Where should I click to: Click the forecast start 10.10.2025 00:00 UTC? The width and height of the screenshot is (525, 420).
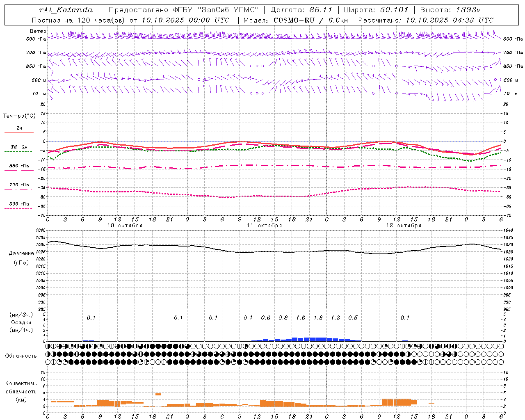point(185,20)
